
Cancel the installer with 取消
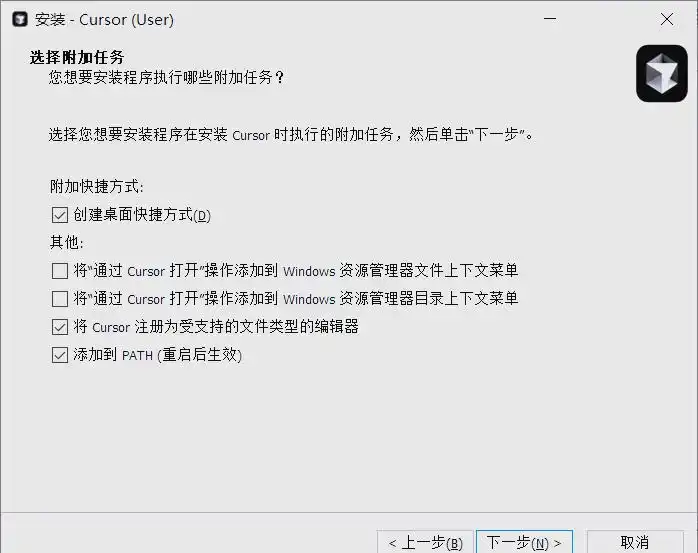pos(635,542)
